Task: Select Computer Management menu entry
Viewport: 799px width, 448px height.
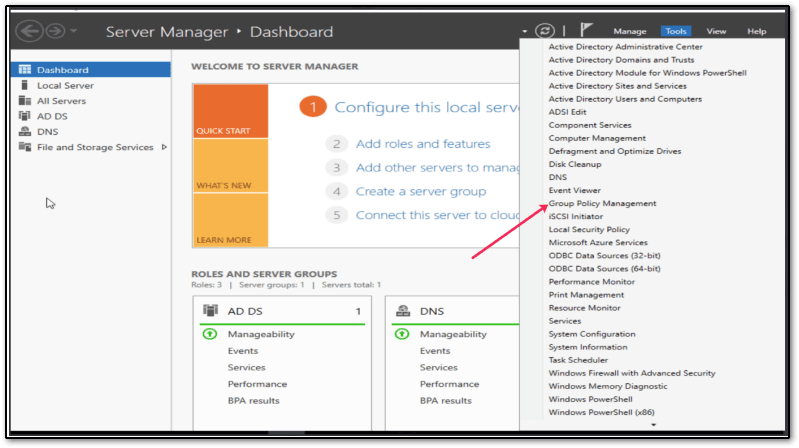Action: (x=597, y=138)
